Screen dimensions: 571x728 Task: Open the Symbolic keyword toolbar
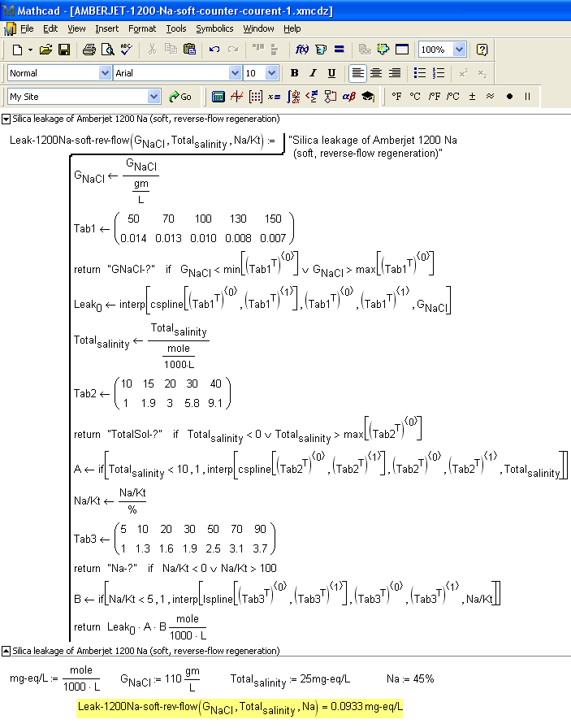(x=368, y=97)
